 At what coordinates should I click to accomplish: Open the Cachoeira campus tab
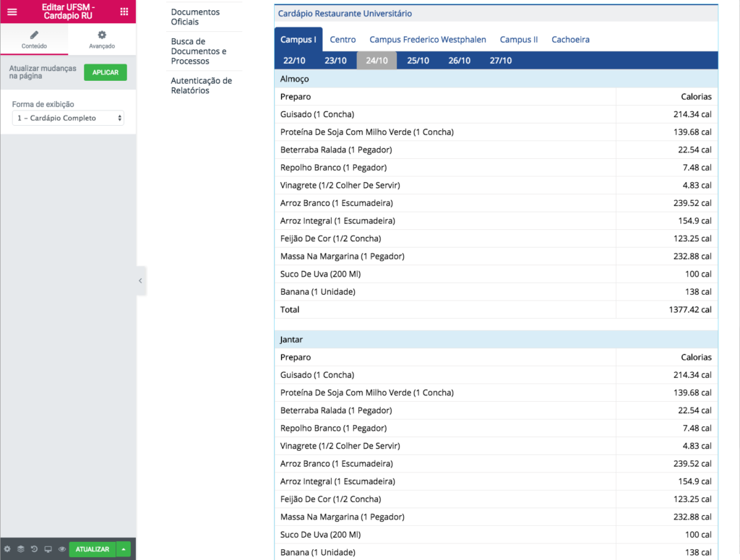570,40
